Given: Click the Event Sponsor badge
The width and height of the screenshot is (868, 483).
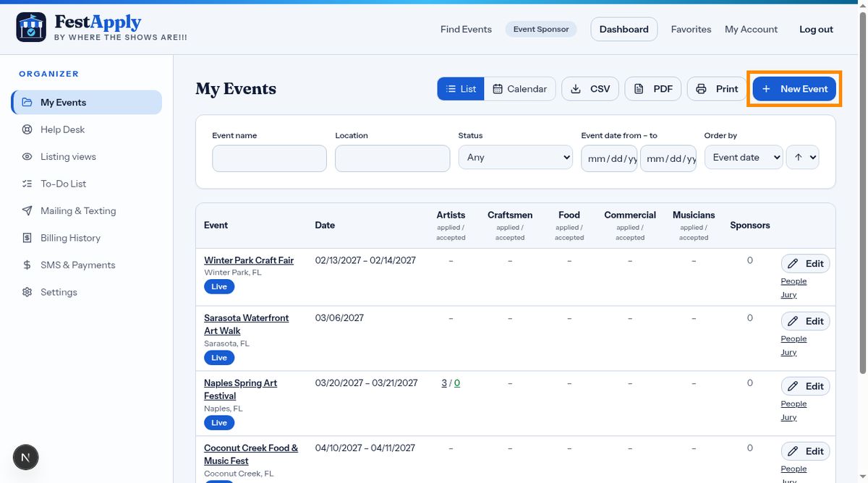Looking at the screenshot, I should click(541, 30).
